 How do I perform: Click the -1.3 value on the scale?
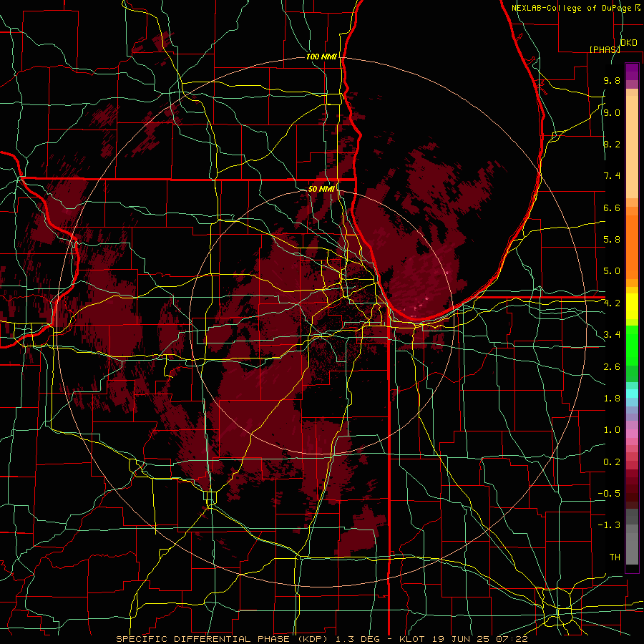[x=609, y=525]
